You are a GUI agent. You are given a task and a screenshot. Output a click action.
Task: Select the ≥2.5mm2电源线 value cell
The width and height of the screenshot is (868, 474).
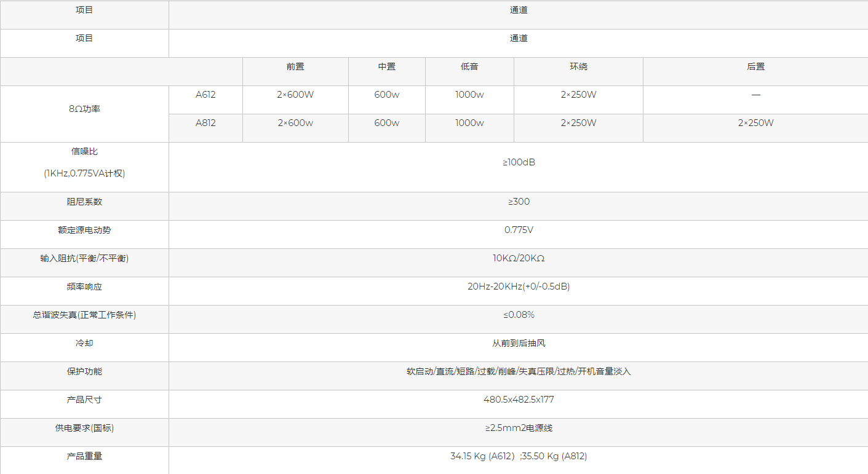click(519, 428)
